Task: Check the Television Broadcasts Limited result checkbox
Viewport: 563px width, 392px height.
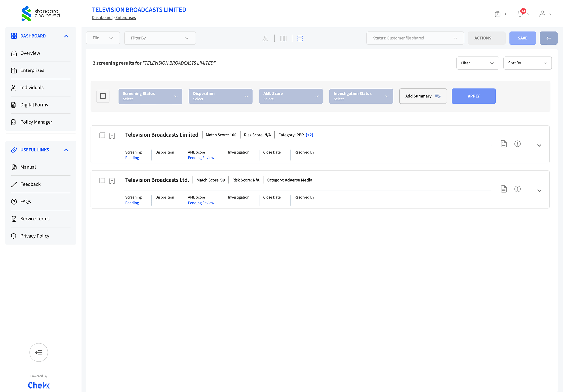Action: click(102, 135)
